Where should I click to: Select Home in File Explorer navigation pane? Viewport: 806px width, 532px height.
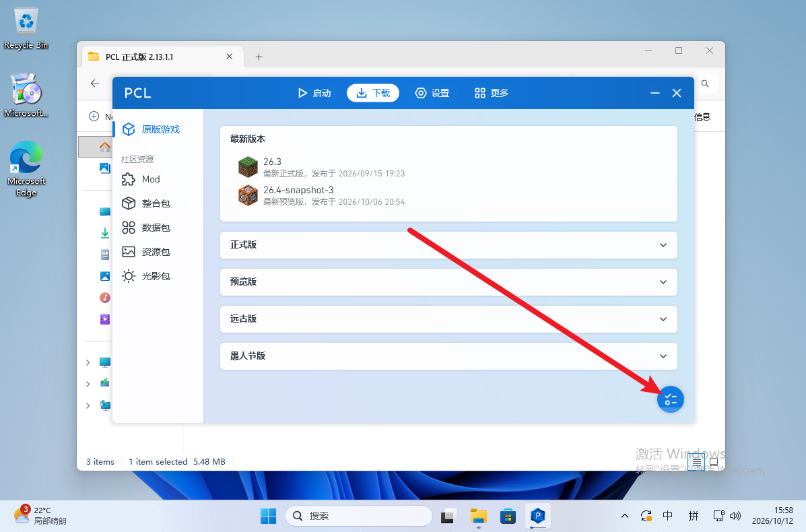click(x=105, y=147)
